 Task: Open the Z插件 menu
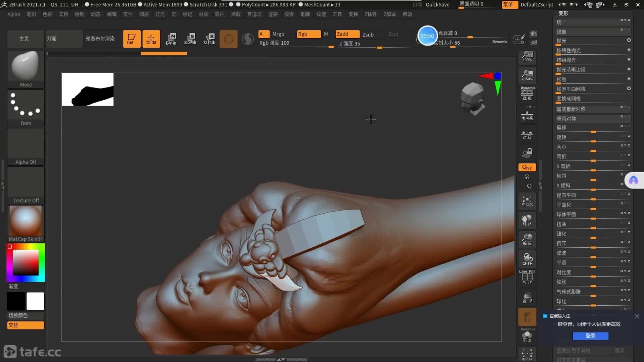click(x=370, y=14)
